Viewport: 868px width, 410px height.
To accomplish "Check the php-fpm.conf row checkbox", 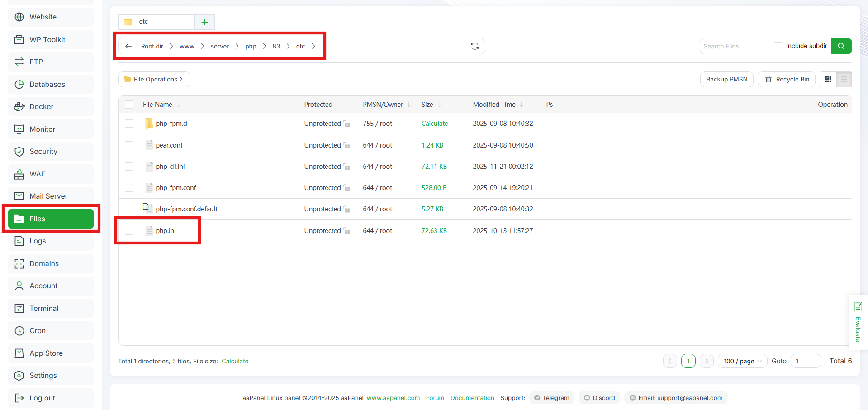I will 129,188.
